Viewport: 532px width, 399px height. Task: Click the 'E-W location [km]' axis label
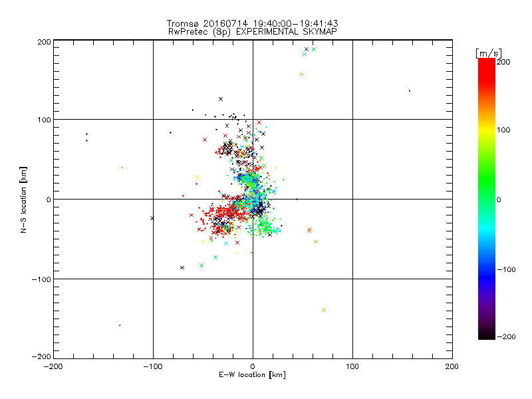tap(252, 375)
